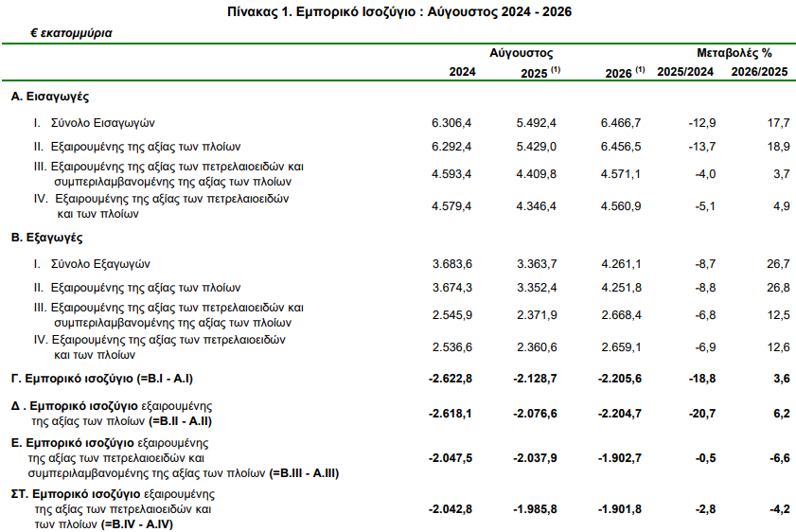Select the value 4.409,8
Image resolution: width=796 pixels, height=532 pixels.
tap(536, 174)
